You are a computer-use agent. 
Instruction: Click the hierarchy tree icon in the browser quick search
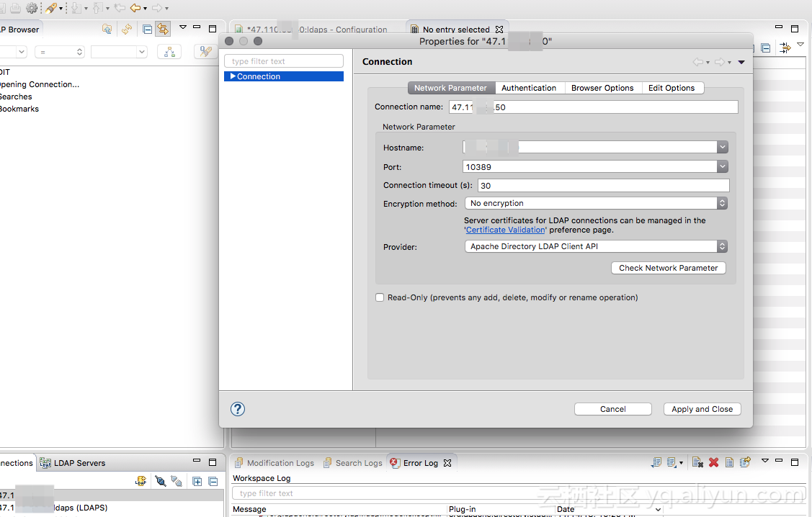coord(169,52)
